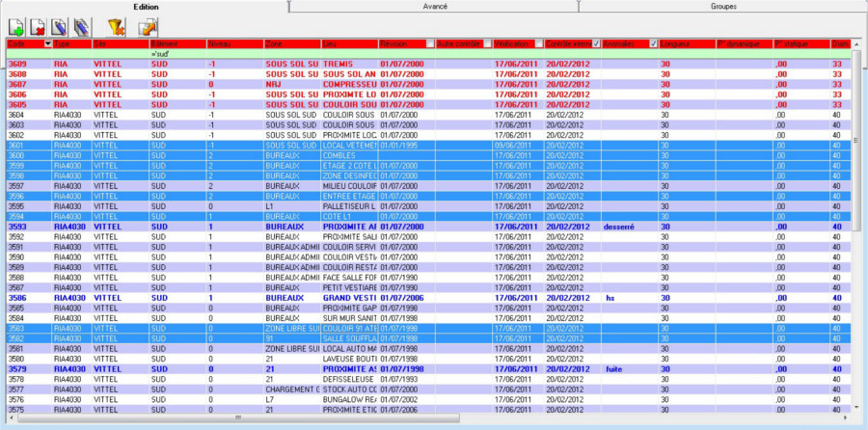The image size is (868, 430).
Task: Click the multiple edit stacked pencil icon
Action: click(81, 27)
